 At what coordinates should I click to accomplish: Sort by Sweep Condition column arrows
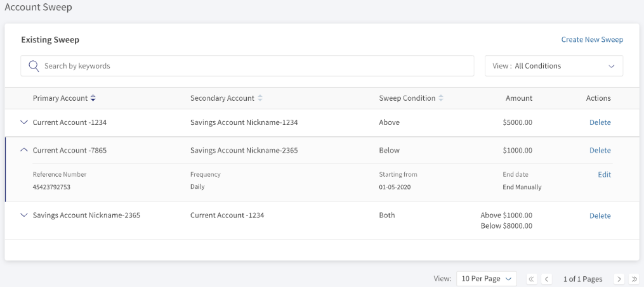coord(441,98)
